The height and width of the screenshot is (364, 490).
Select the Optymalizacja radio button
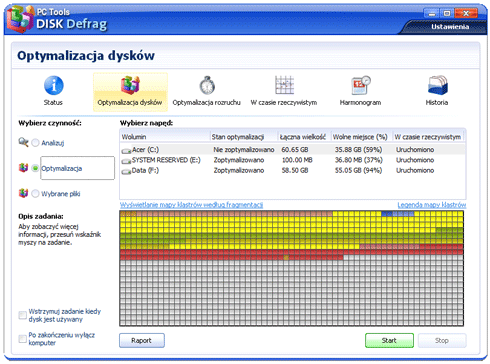click(35, 168)
